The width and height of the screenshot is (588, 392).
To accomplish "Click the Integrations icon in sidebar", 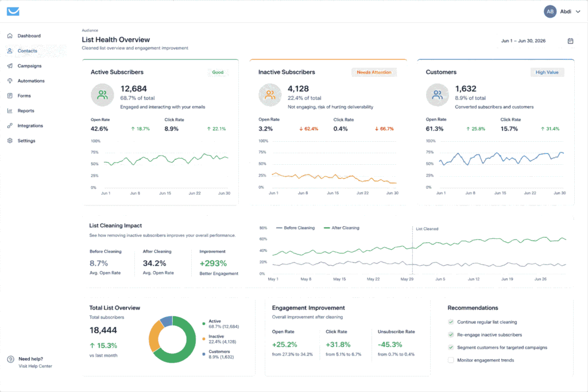I will tap(10, 126).
